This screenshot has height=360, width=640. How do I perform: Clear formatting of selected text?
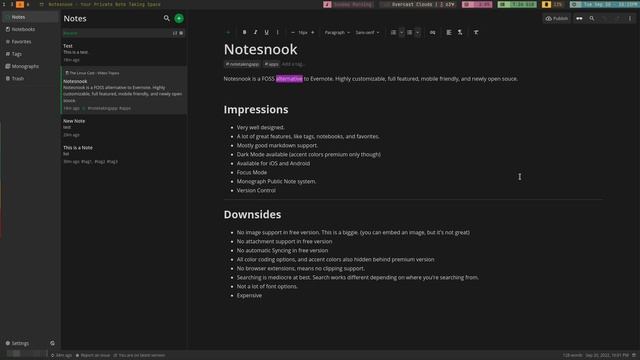(x=460, y=32)
